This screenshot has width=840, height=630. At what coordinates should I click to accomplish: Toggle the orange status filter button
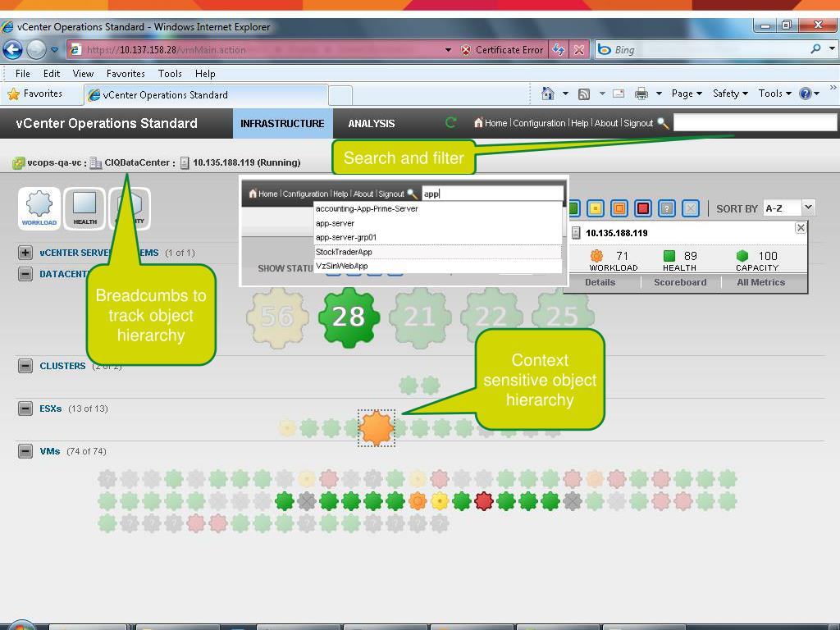619,208
